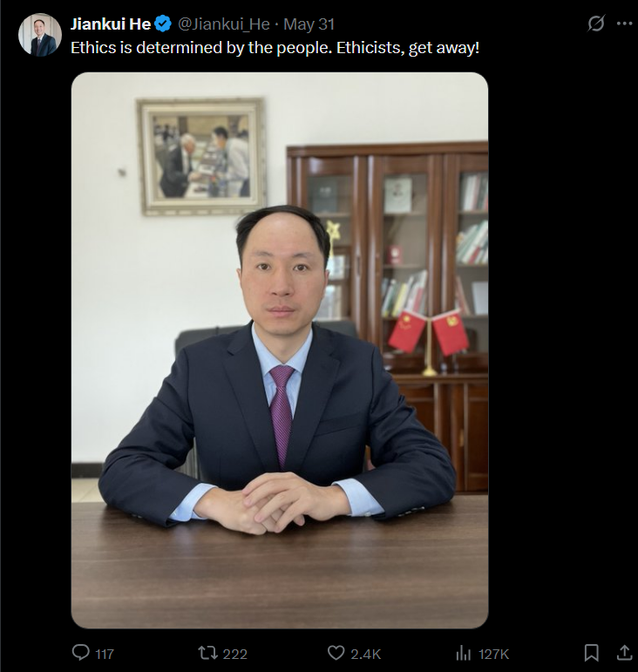This screenshot has width=638, height=672.
Task: Open view analytics bar chart icon
Action: 463,653
